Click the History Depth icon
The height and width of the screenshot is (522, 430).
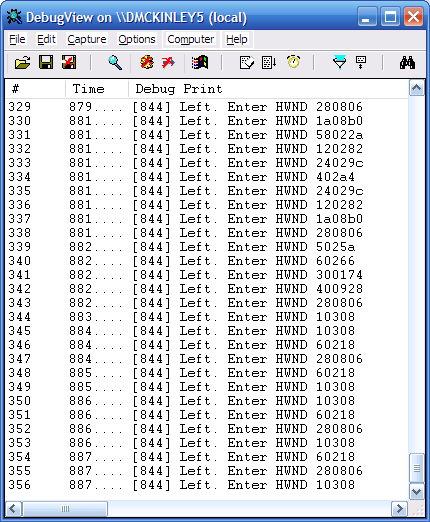[x=361, y=62]
